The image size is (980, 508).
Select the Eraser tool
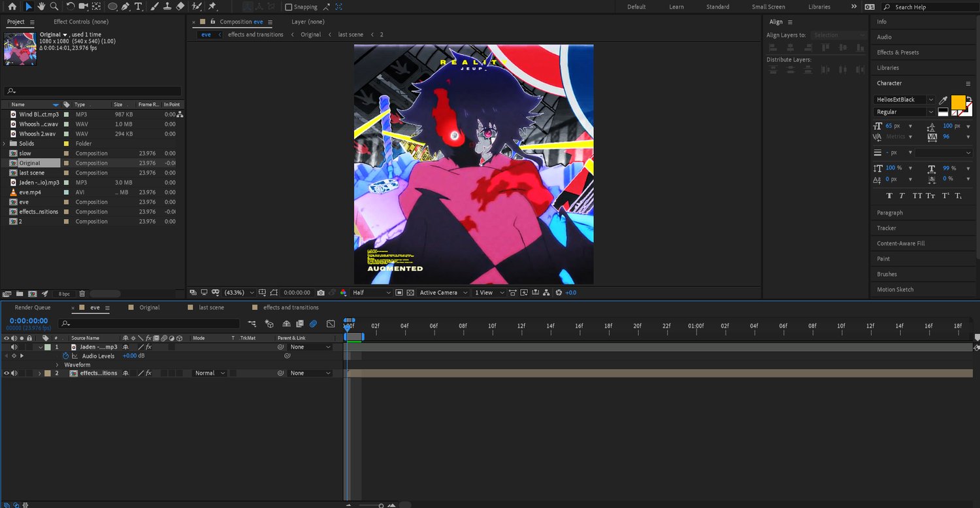tap(180, 7)
